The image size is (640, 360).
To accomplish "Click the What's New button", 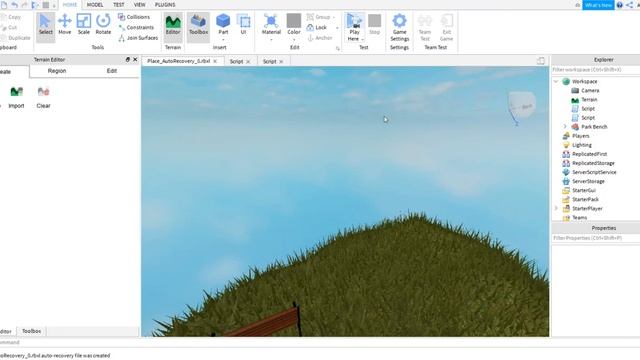I will pyautogui.click(x=598, y=5).
